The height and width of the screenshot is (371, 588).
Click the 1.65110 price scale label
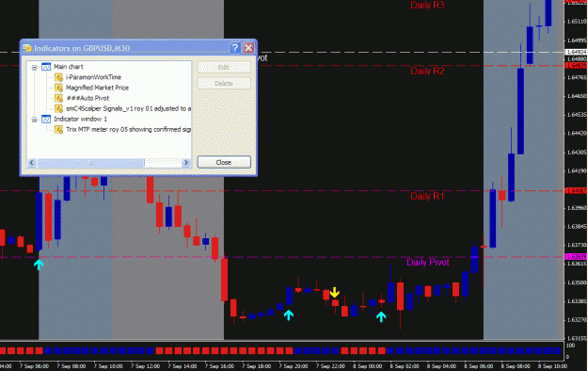(577, 22)
